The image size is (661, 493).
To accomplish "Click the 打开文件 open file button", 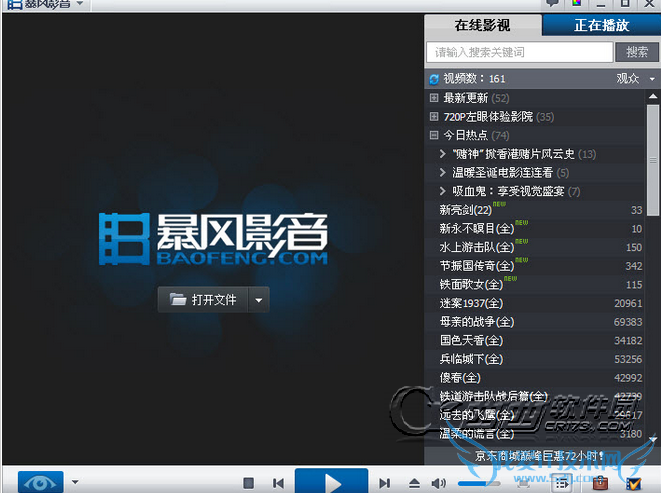I will tap(203, 300).
